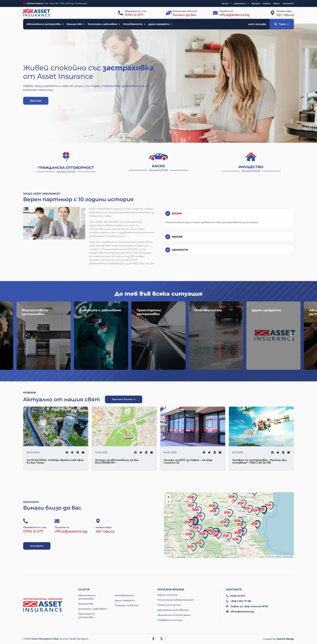
Task: Open the Имущество calculator house icon
Action: point(251,156)
